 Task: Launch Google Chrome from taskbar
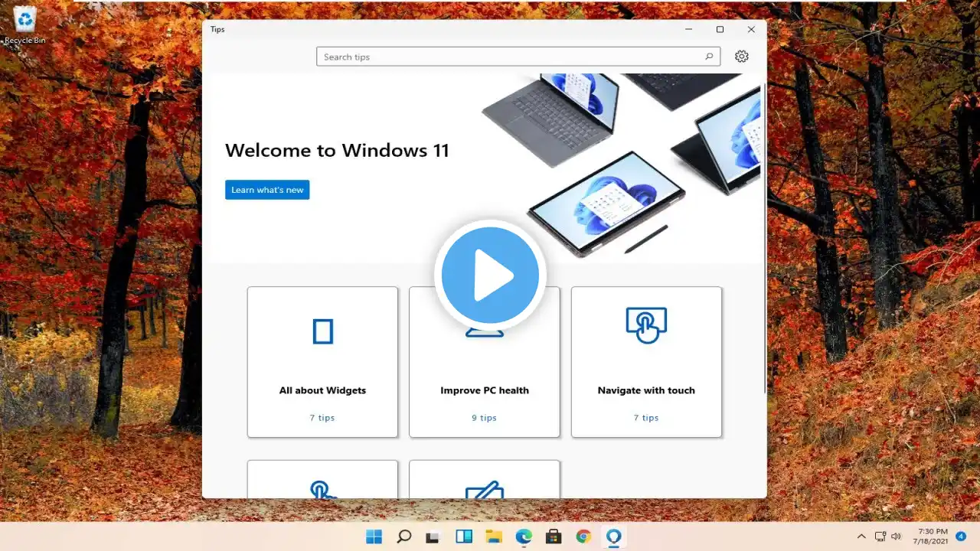tap(583, 536)
